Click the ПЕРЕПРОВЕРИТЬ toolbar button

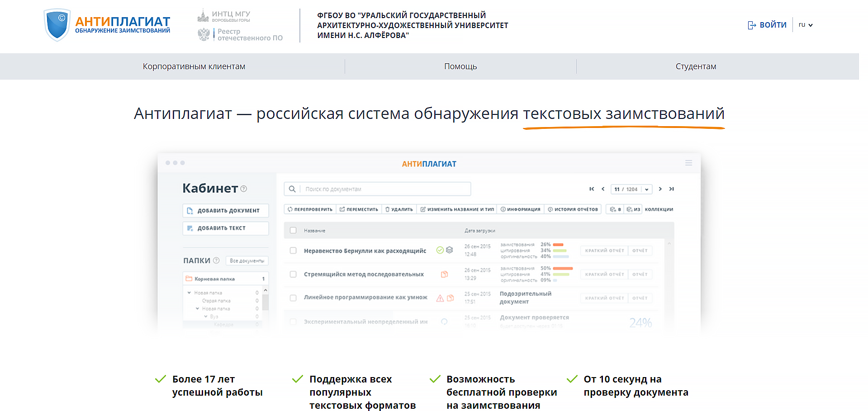tap(310, 209)
